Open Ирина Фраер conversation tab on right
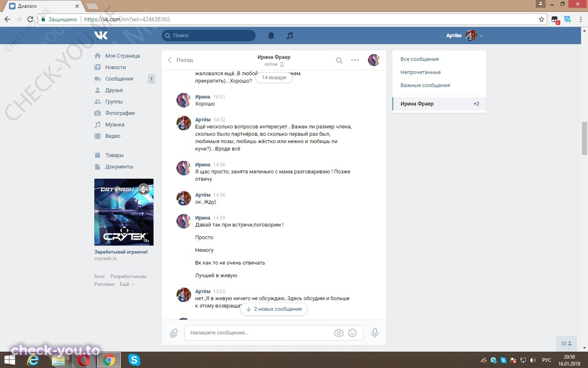Viewport: 588px width, 368px height. pos(439,104)
